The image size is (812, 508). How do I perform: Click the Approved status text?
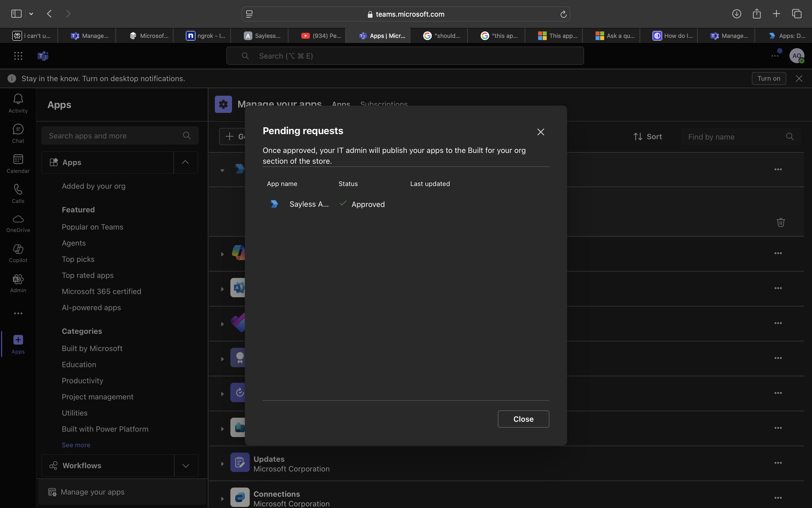(x=368, y=204)
